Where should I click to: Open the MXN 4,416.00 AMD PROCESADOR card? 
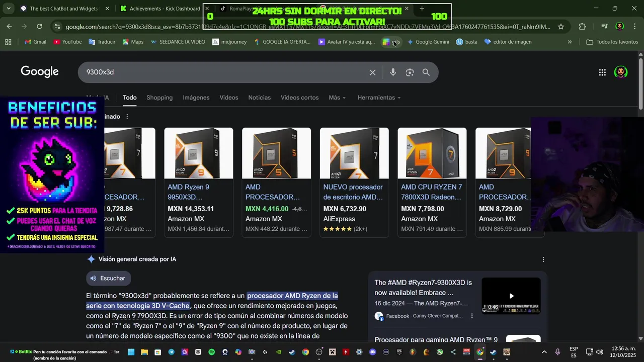tap(276, 182)
